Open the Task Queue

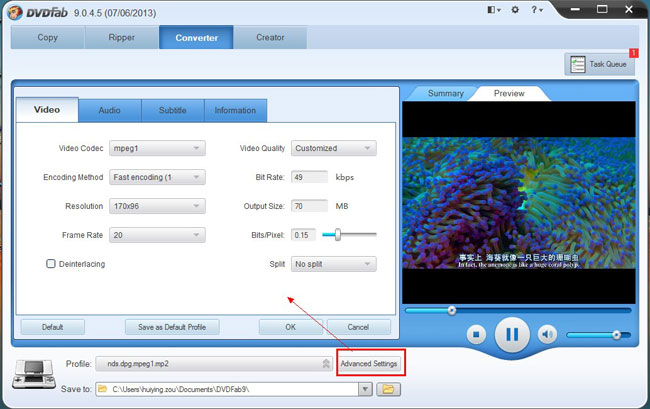(x=599, y=64)
